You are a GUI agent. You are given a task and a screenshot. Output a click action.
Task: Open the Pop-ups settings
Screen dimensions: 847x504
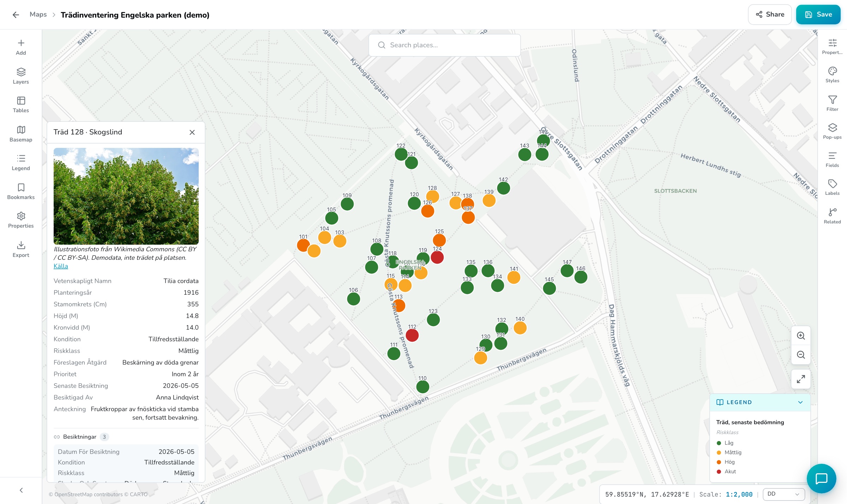[832, 131]
